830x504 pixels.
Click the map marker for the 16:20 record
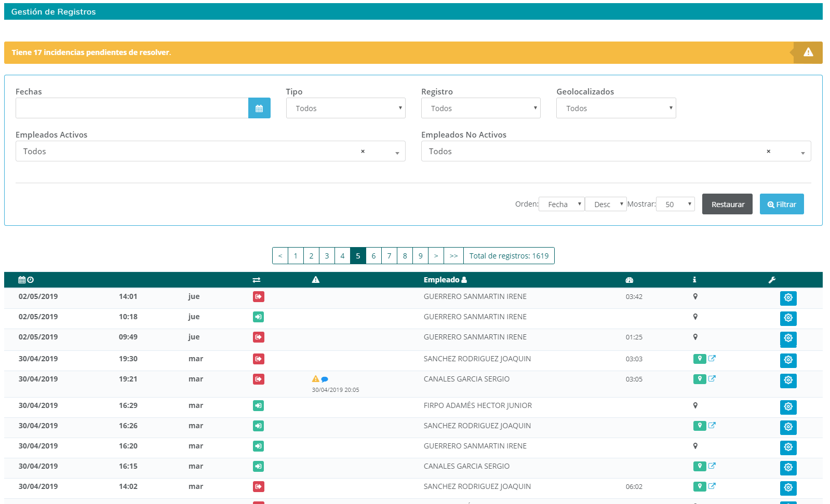[x=695, y=446]
